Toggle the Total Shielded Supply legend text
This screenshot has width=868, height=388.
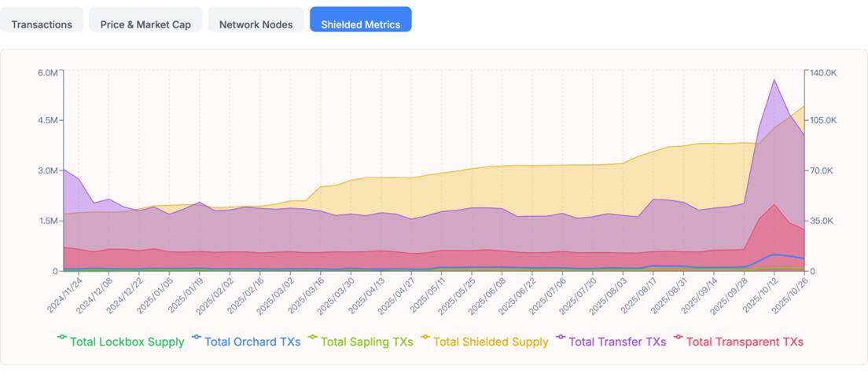click(x=491, y=342)
